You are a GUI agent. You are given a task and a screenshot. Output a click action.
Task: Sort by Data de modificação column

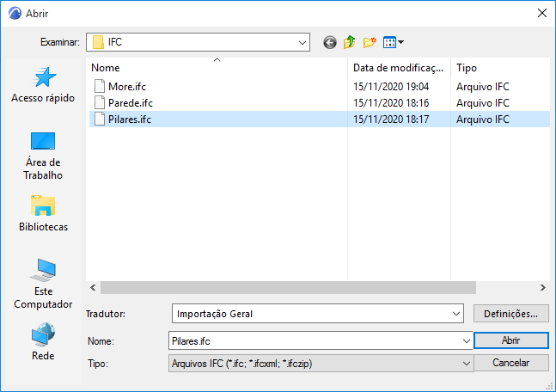(399, 68)
